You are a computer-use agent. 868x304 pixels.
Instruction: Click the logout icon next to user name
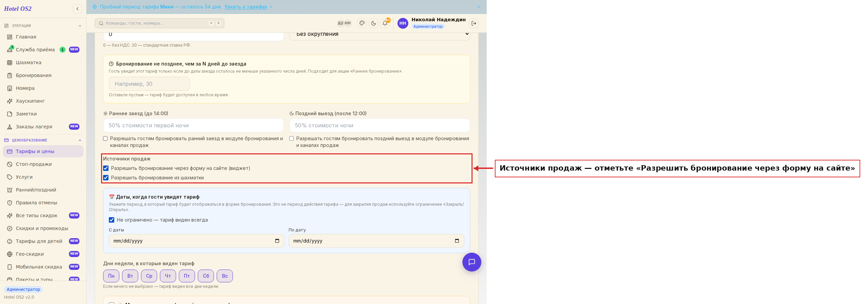point(474,23)
